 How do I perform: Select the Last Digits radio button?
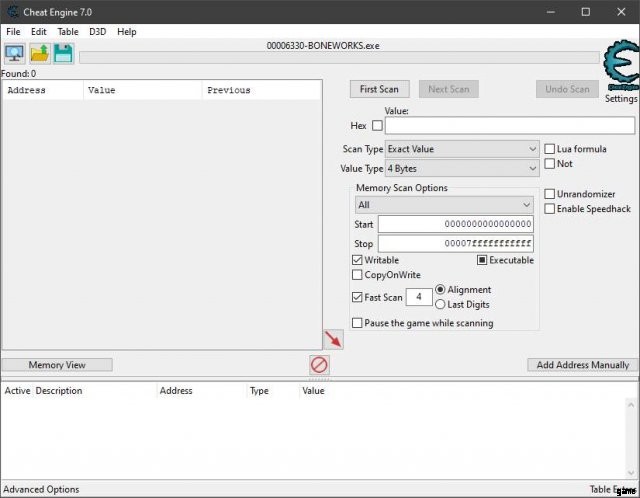pyautogui.click(x=440, y=304)
